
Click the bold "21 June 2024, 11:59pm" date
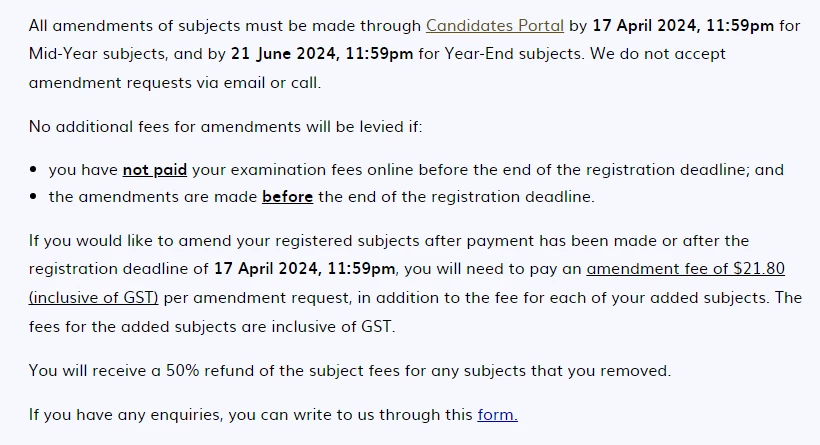click(322, 54)
